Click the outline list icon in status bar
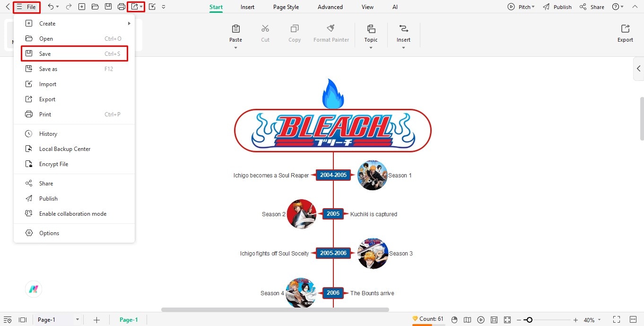Image resolution: width=644 pixels, height=326 pixels. click(8, 320)
